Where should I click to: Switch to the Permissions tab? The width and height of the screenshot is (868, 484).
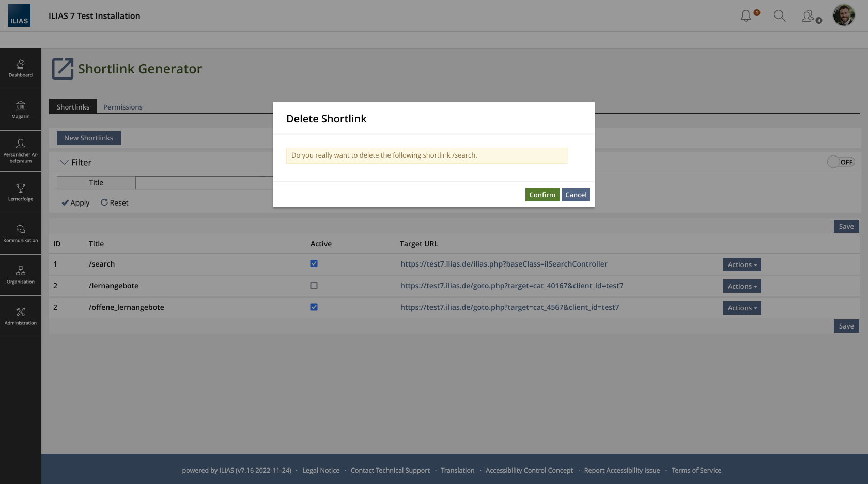coord(123,107)
